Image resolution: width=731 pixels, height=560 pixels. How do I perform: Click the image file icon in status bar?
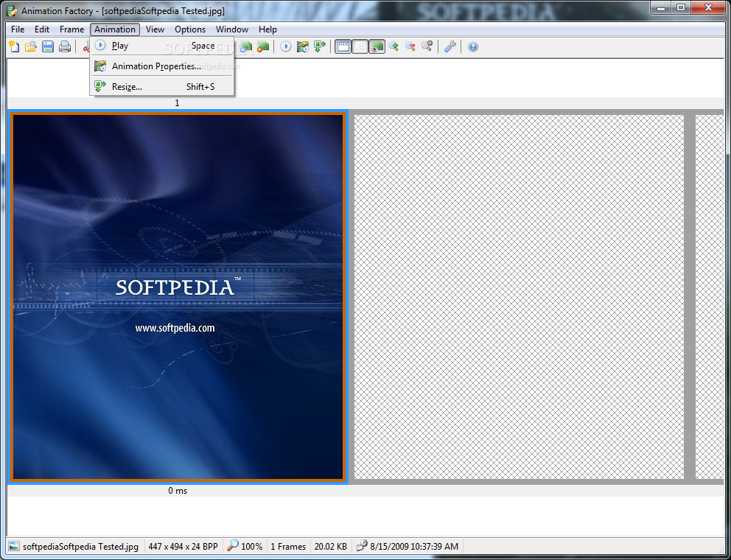click(15, 547)
